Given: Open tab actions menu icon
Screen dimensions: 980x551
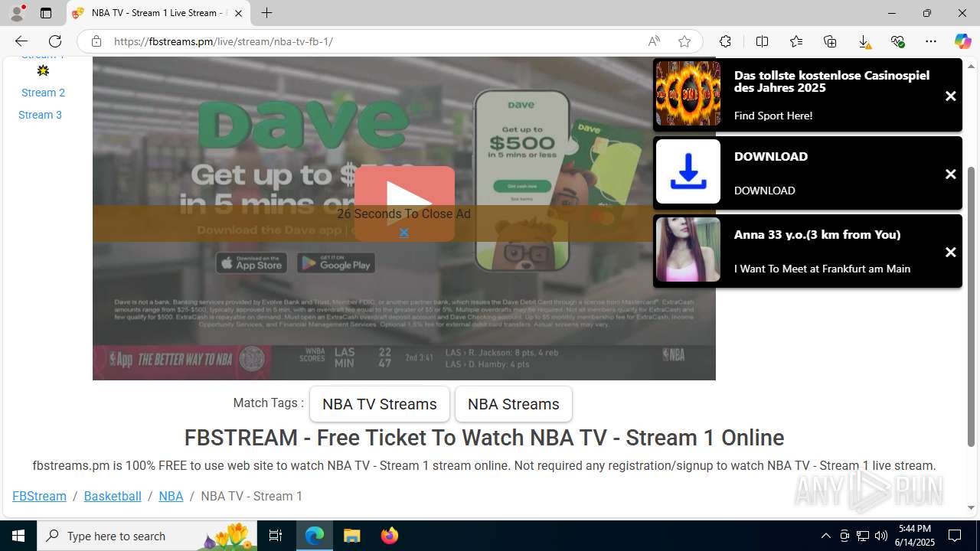Looking at the screenshot, I should coord(46,13).
